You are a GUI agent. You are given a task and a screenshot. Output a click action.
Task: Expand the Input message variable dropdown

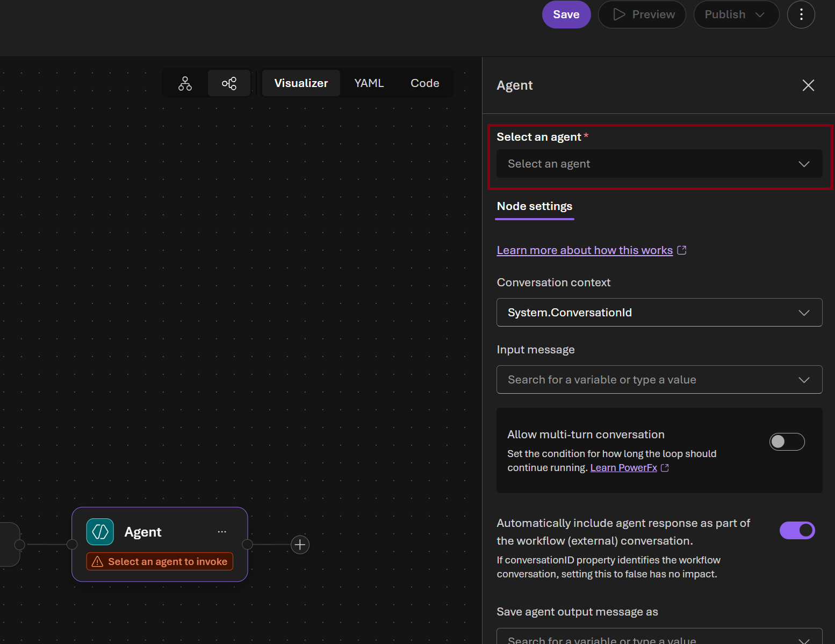click(x=659, y=380)
